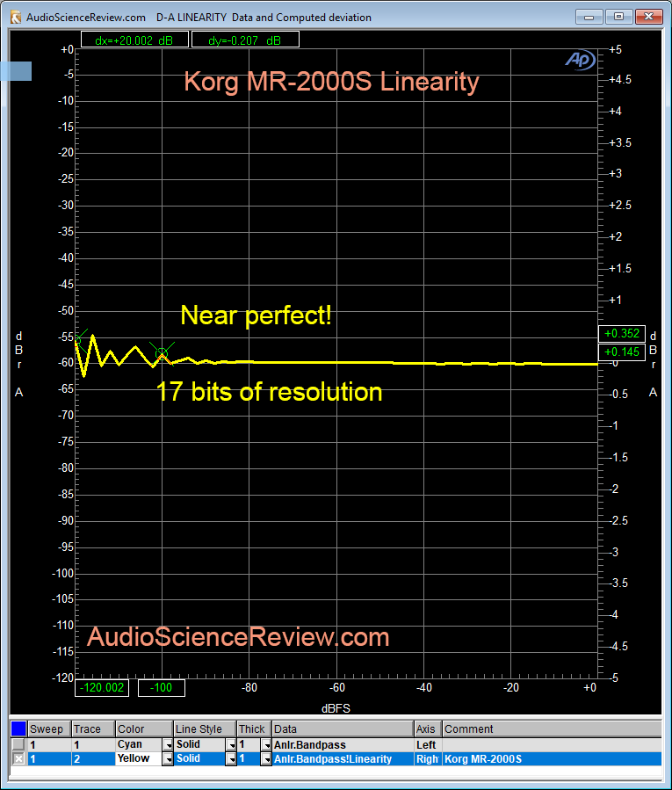The height and width of the screenshot is (790, 672).
Task: Click the Sweep column header
Action: (x=49, y=729)
